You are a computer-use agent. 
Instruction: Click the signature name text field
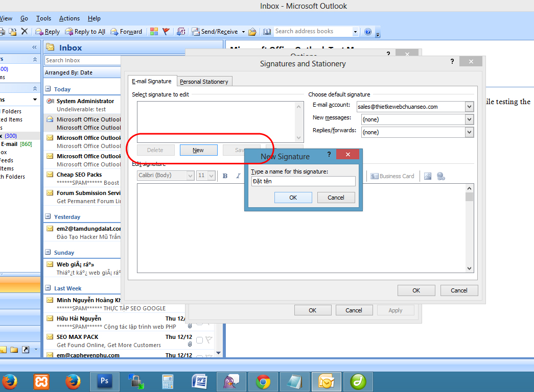coord(304,181)
